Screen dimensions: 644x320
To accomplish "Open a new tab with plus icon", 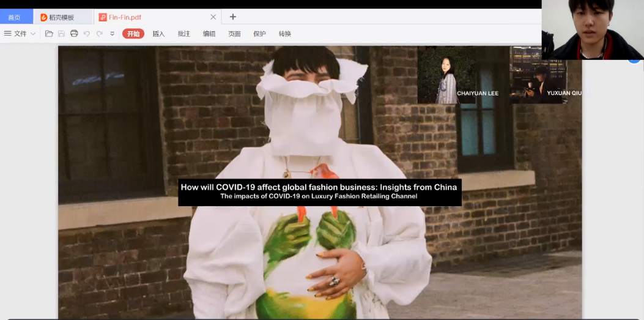I will 232,17.
